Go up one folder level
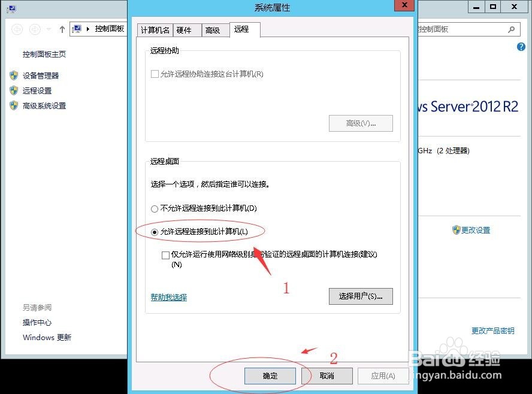This screenshot has height=394, width=532. [62, 29]
